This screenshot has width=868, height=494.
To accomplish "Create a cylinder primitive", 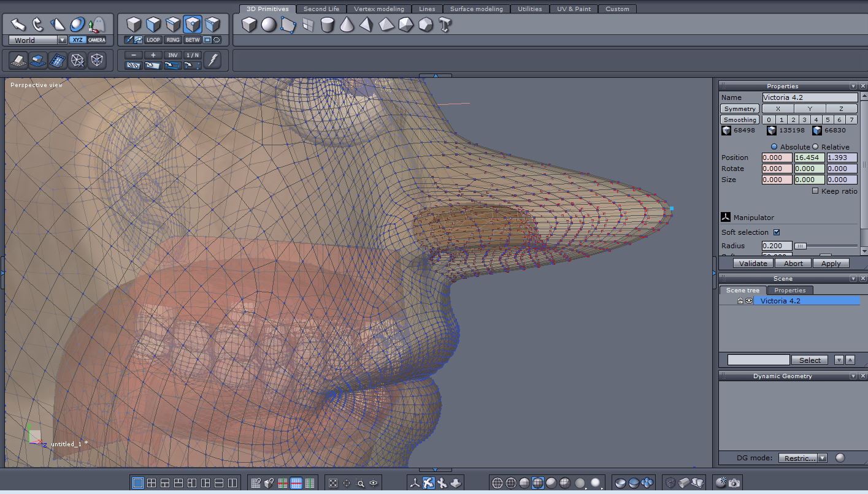I will [328, 25].
